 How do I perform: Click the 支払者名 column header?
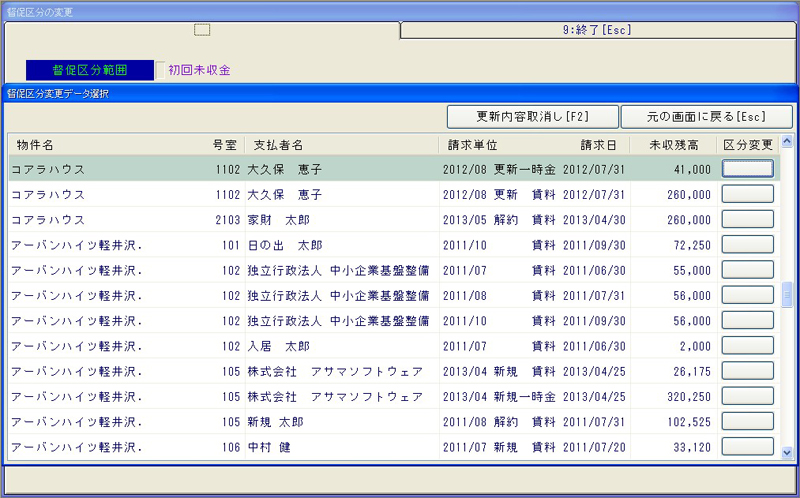coord(279,145)
